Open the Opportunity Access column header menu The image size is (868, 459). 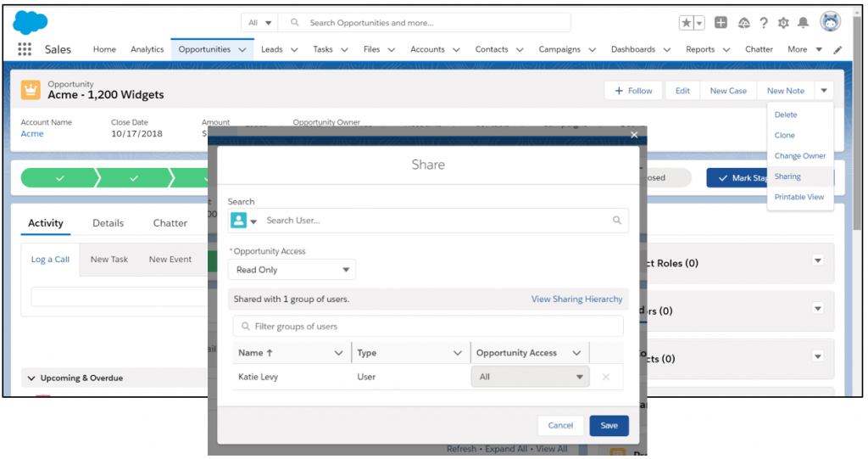pyautogui.click(x=576, y=353)
